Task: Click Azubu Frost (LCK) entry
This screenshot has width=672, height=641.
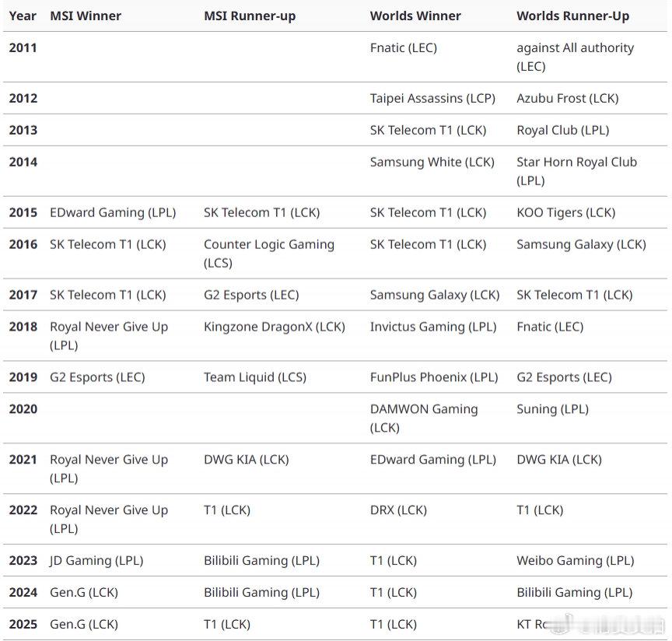Action: pyautogui.click(x=568, y=98)
